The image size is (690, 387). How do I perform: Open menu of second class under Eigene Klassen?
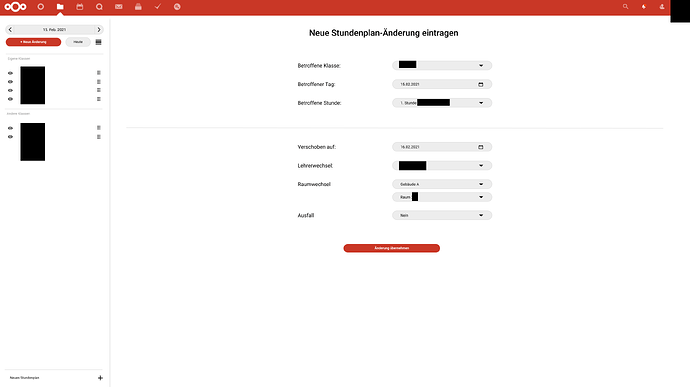click(x=99, y=81)
